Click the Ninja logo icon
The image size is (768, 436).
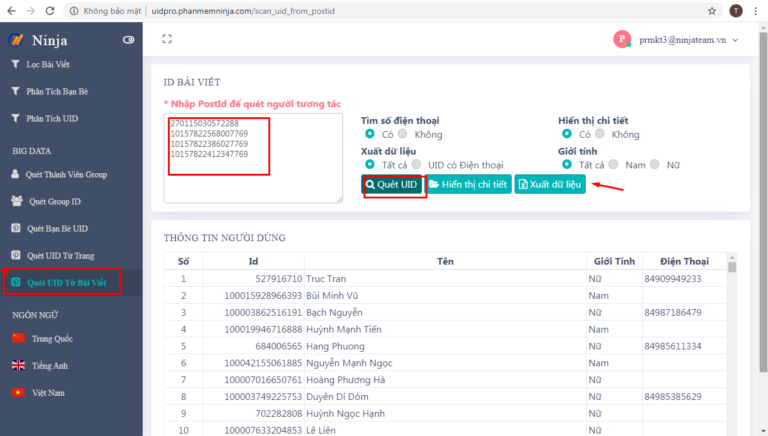pyautogui.click(x=16, y=40)
